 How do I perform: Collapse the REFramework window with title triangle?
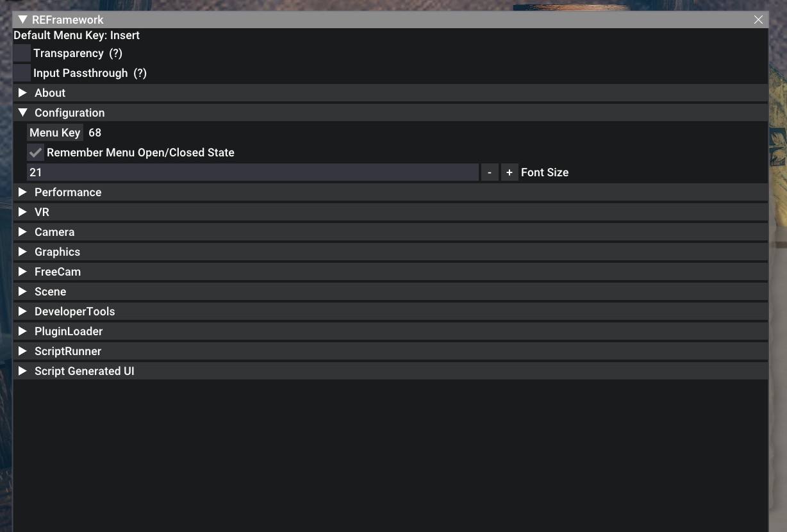(23, 20)
